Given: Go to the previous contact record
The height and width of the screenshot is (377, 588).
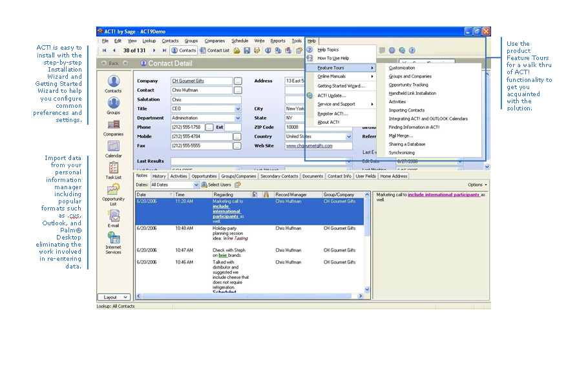Looking at the screenshot, I should [114, 50].
